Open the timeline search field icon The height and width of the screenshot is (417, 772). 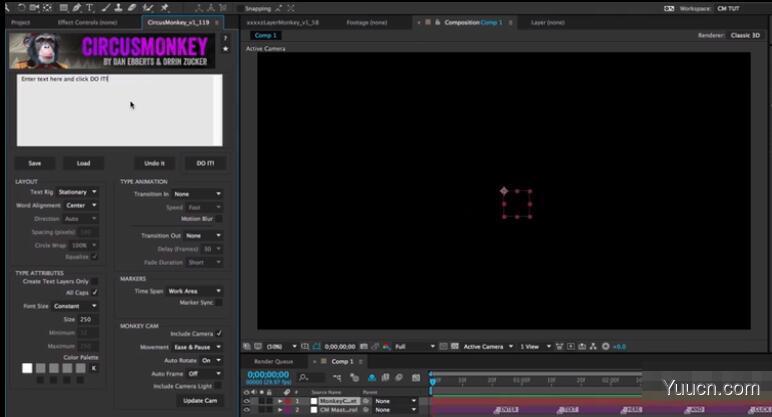click(x=304, y=378)
